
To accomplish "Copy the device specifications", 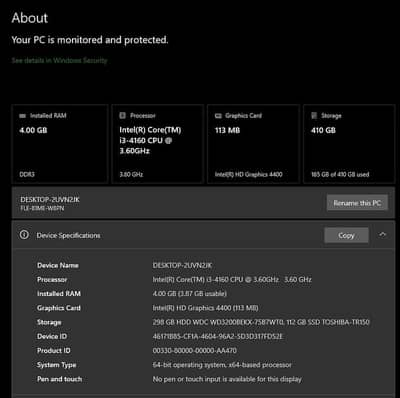I will (x=346, y=235).
